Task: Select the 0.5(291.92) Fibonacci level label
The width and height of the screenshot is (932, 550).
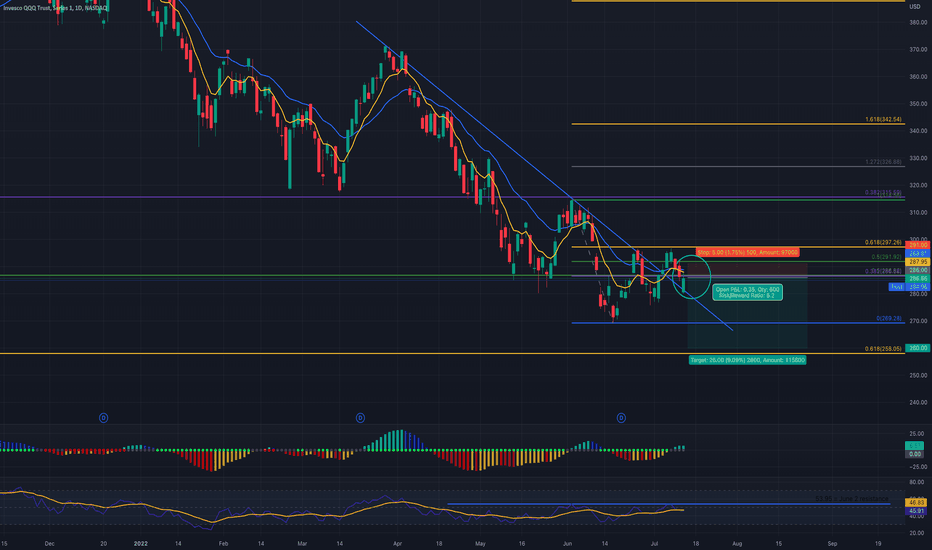Action: tap(886, 257)
